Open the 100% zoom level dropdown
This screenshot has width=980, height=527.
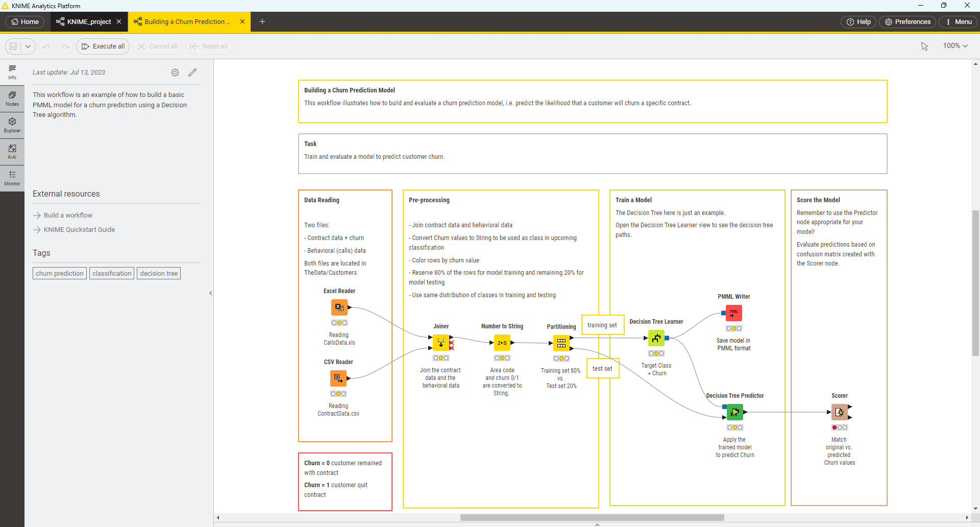click(x=955, y=46)
